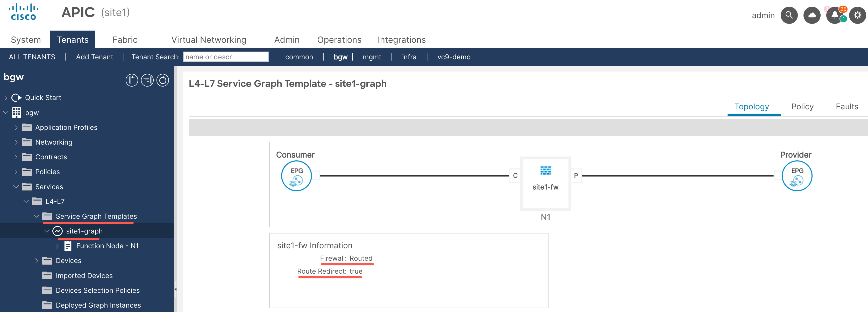Open the vc9-demo tenant
The image size is (868, 312).
click(454, 57)
